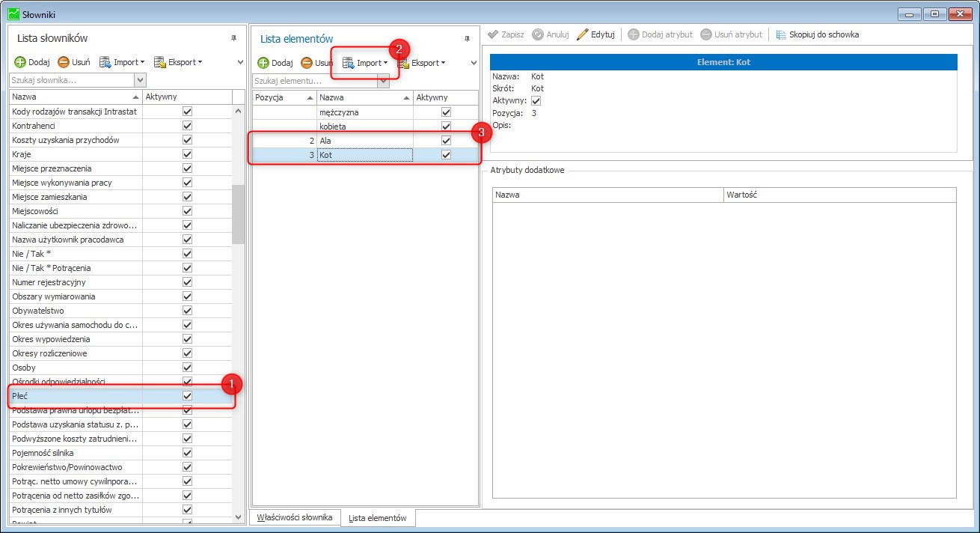Toggle Aktywny checkbox in Element: Kot details
This screenshot has height=533, width=980.
click(536, 101)
